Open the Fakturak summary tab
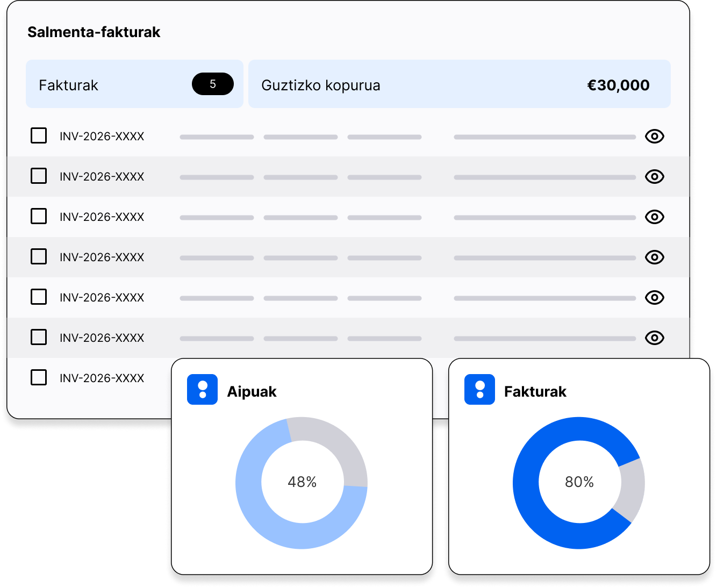717x588 pixels. click(134, 84)
